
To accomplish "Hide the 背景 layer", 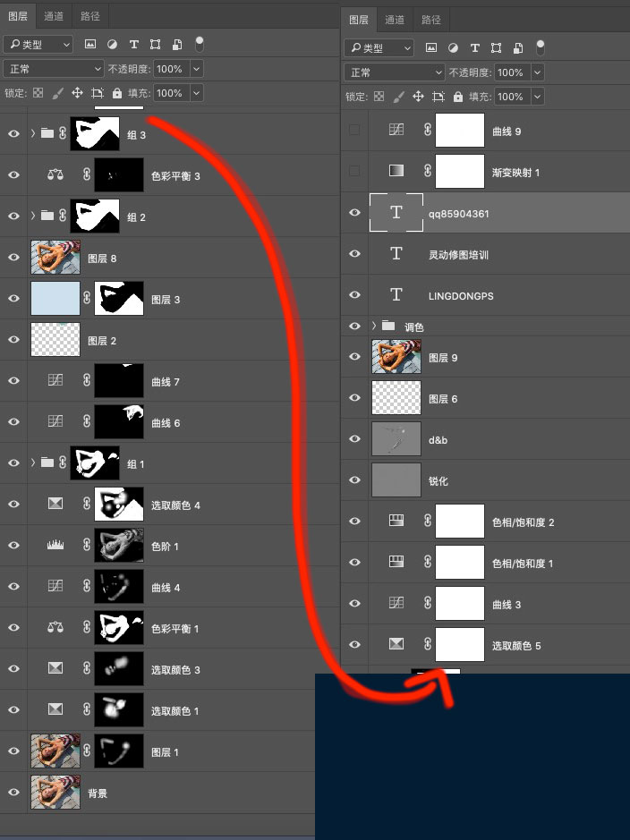I will click(x=14, y=792).
